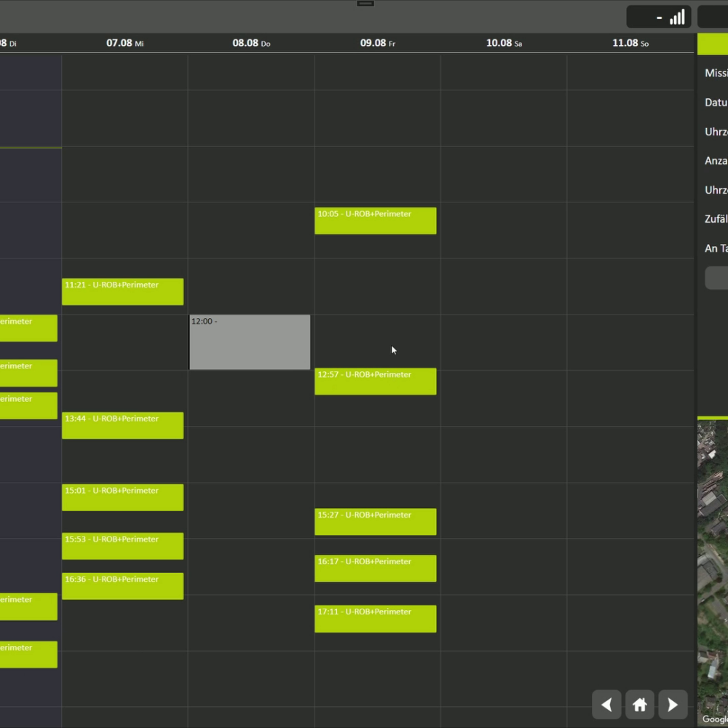Select the 11.08 So day header
Screen dimensions: 728x728
[630, 43]
